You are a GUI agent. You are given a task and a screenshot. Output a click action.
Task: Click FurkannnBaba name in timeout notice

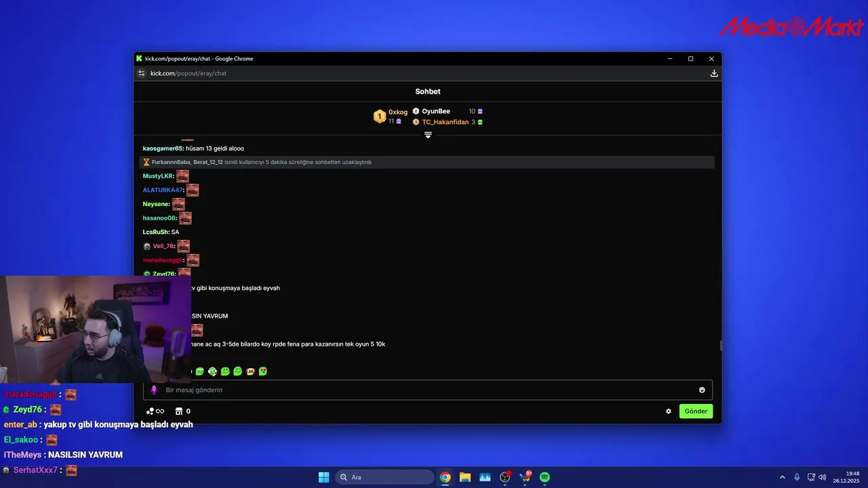coord(171,163)
